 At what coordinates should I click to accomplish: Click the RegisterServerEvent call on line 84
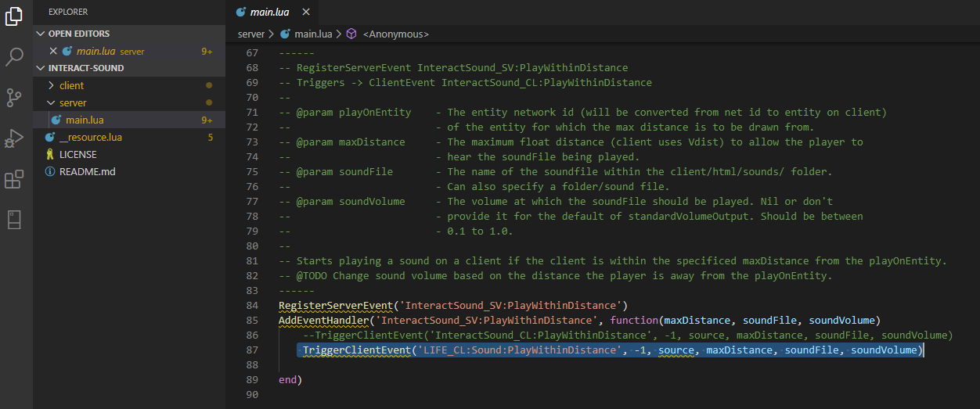pyautogui.click(x=336, y=305)
